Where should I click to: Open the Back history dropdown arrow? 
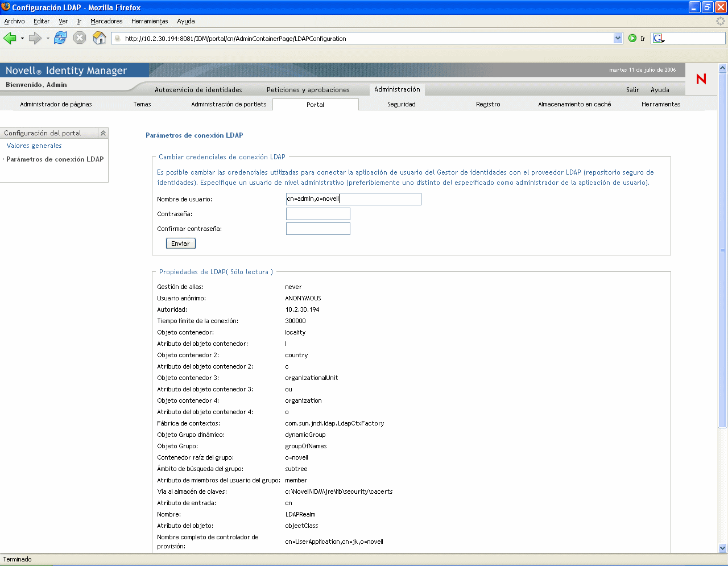(22, 39)
